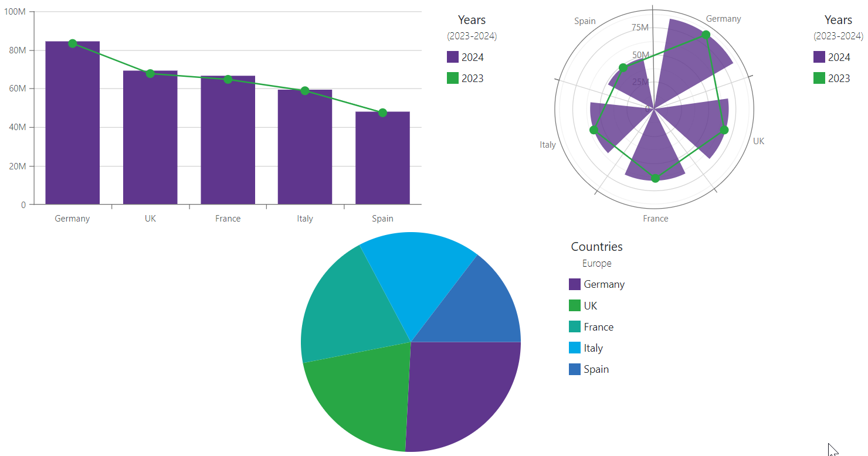Click 100M value on bar chart axis

(x=15, y=12)
